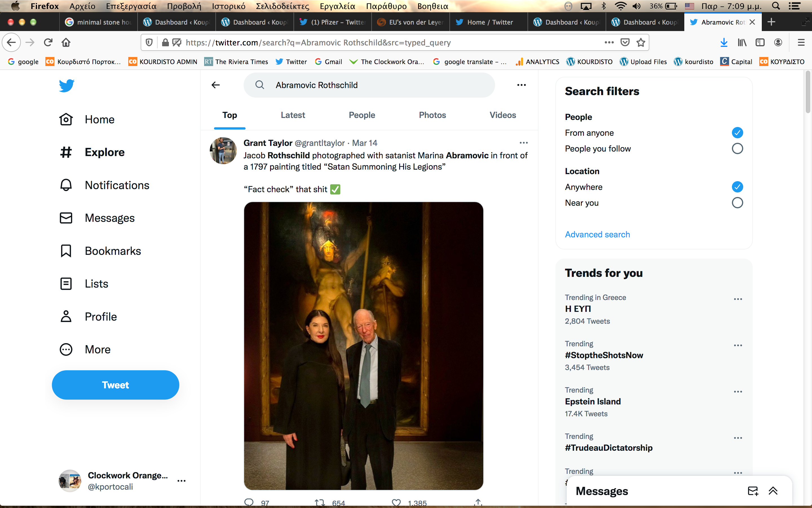The height and width of the screenshot is (508, 812).
Task: Open Grant Taylor tweet's more menu
Action: (524, 143)
